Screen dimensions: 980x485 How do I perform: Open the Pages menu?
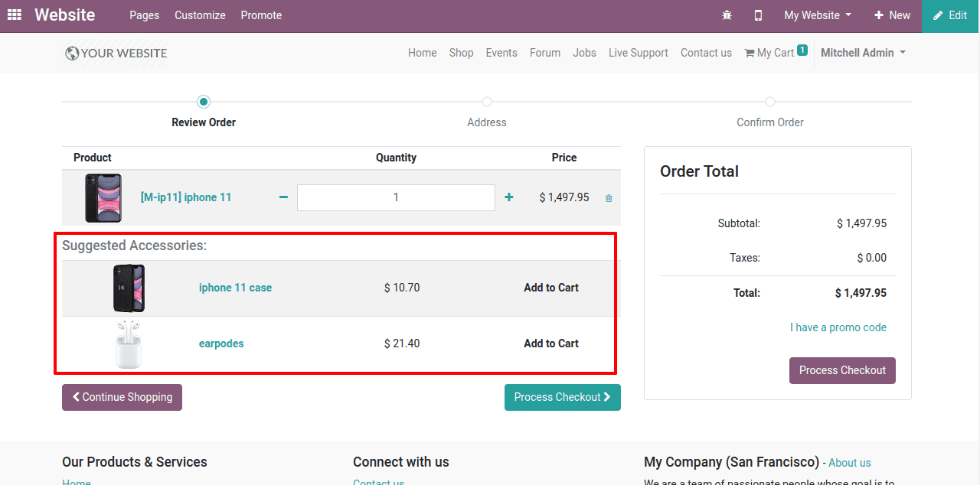click(144, 15)
